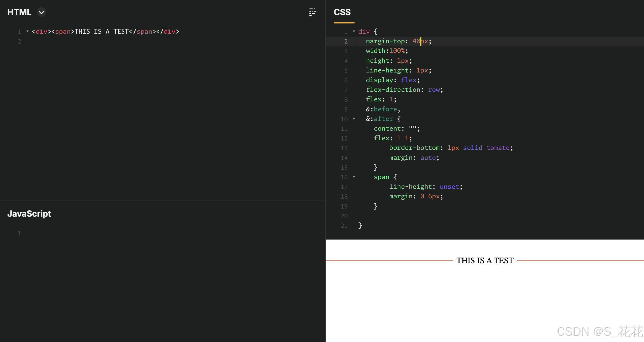Screen dimensions: 644x342
Task: Click the tidy/format code icon in HTML panel
Action: pyautogui.click(x=312, y=12)
